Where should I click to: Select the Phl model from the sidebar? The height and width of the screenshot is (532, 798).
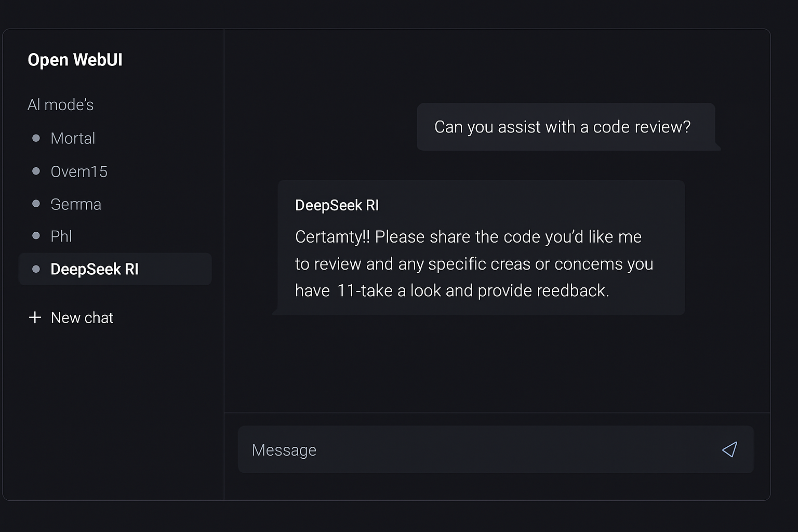point(61,236)
